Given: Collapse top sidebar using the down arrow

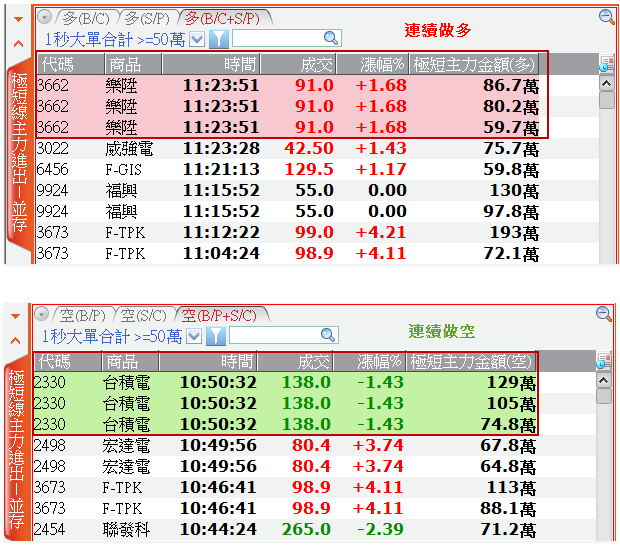Looking at the screenshot, I should click(x=17, y=17).
